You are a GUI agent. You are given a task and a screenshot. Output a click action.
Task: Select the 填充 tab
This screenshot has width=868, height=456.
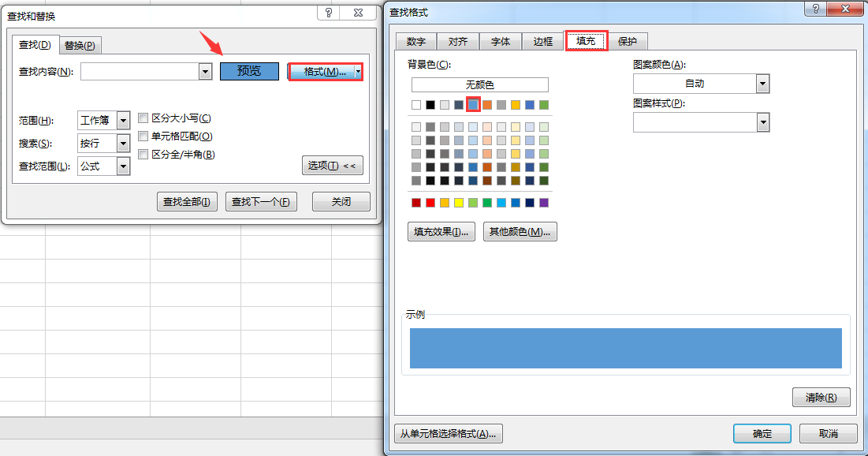click(x=587, y=41)
